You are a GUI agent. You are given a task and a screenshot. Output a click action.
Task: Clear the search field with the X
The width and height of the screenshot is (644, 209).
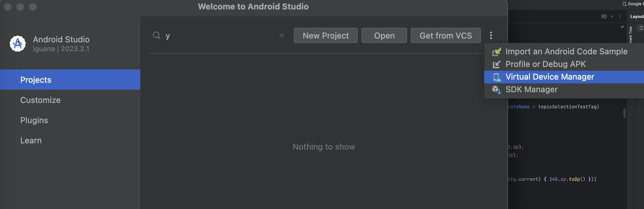coord(282,35)
